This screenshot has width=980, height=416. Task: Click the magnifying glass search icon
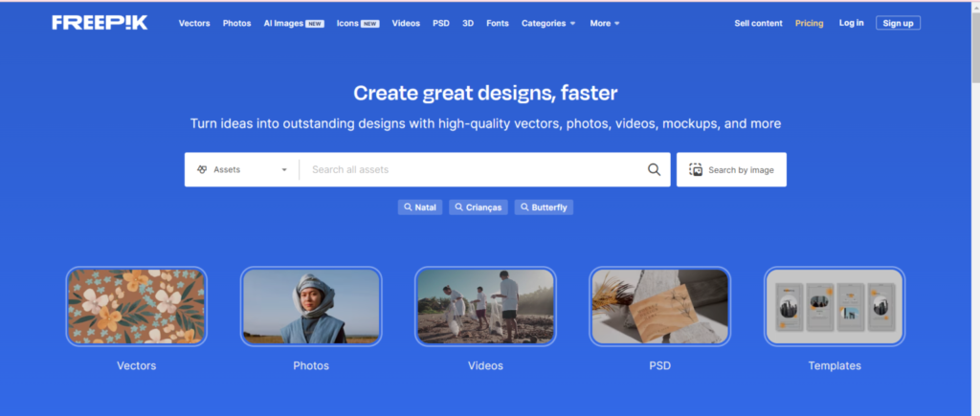(x=654, y=169)
